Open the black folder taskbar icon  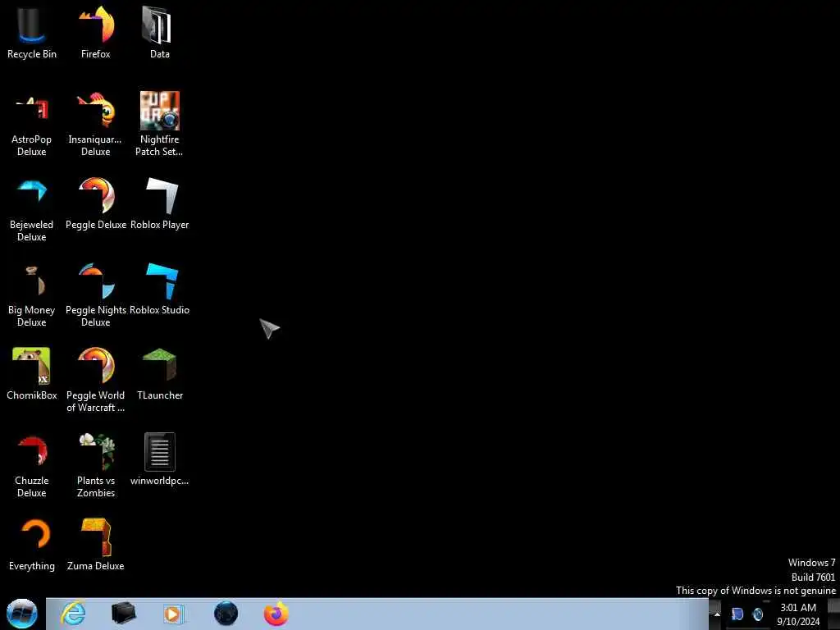pyautogui.click(x=123, y=614)
